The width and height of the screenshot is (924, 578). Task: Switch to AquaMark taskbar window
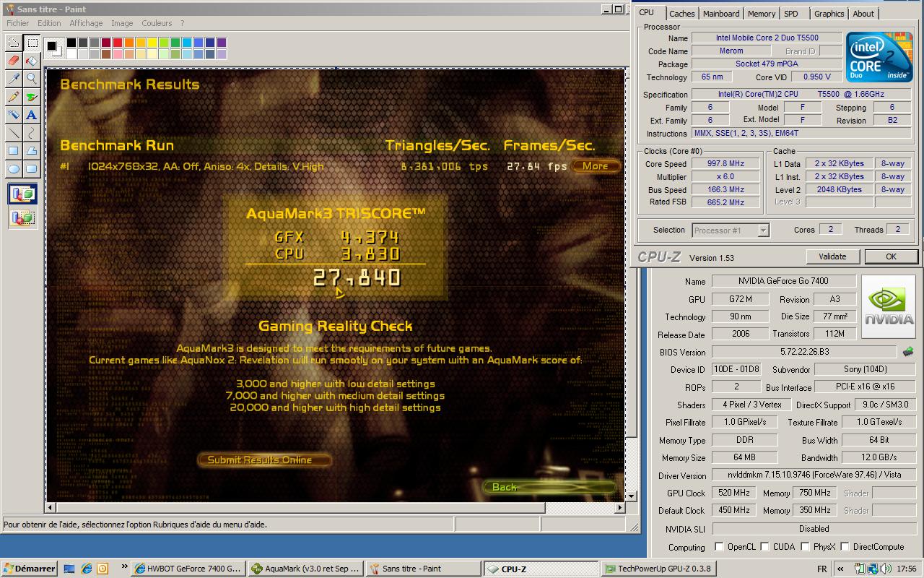point(306,569)
